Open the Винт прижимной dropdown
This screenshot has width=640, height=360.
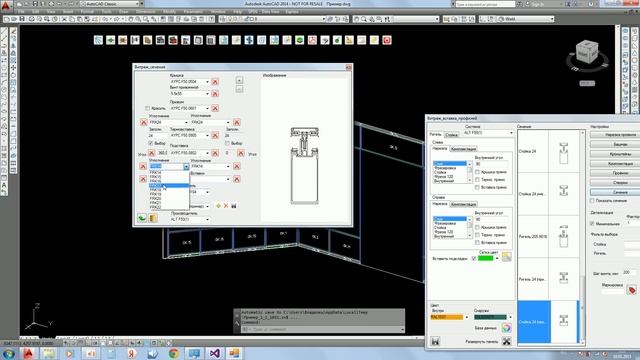click(207, 94)
